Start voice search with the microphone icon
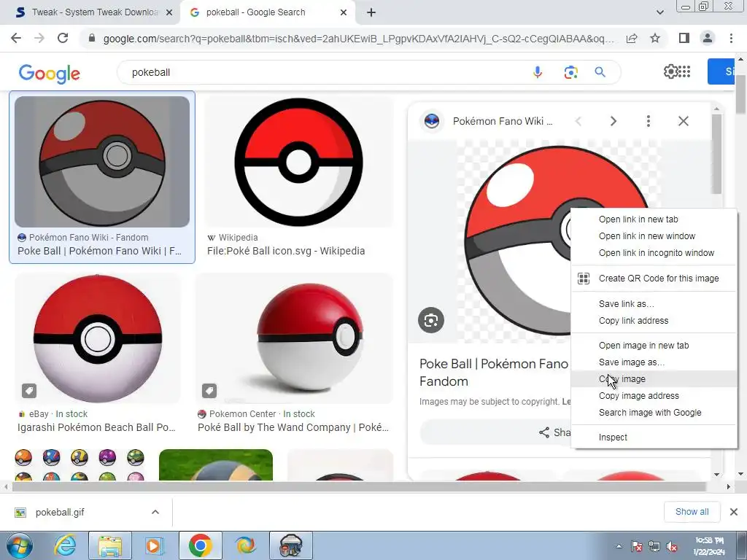The height and width of the screenshot is (560, 747). click(538, 72)
